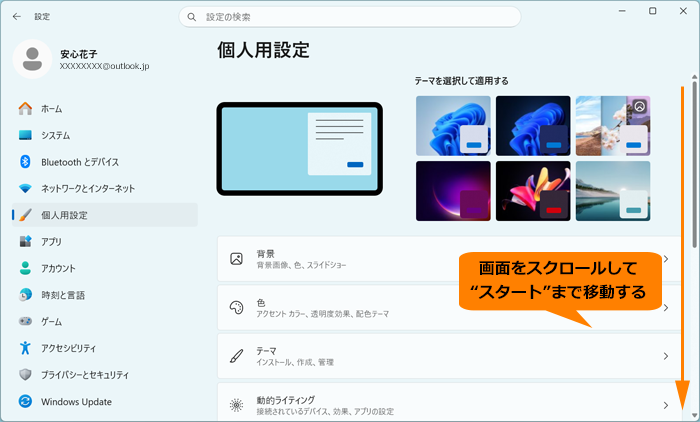Expand the 動的ライティング row chevron
The image size is (700, 422).
click(666, 405)
